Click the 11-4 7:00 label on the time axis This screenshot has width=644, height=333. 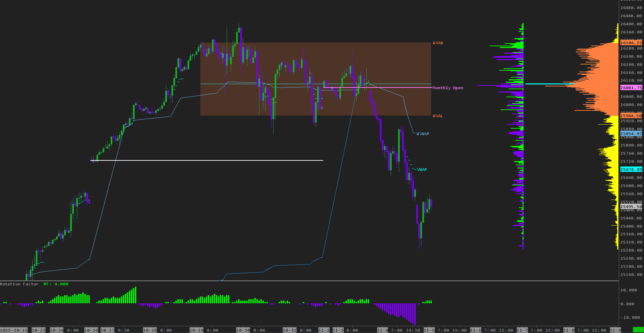[x=390, y=330]
